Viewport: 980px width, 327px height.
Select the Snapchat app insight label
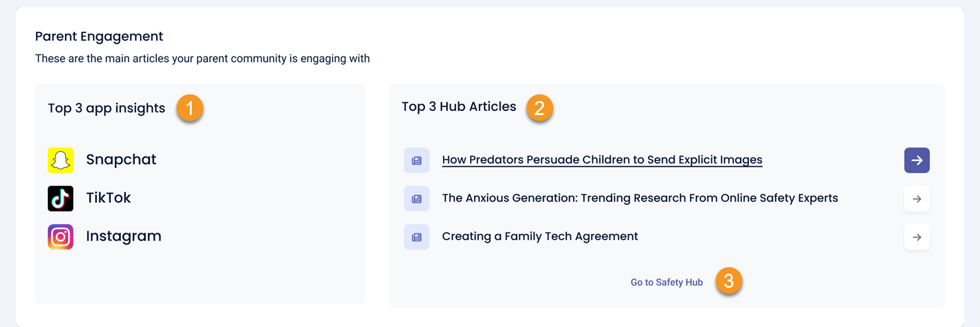click(121, 160)
